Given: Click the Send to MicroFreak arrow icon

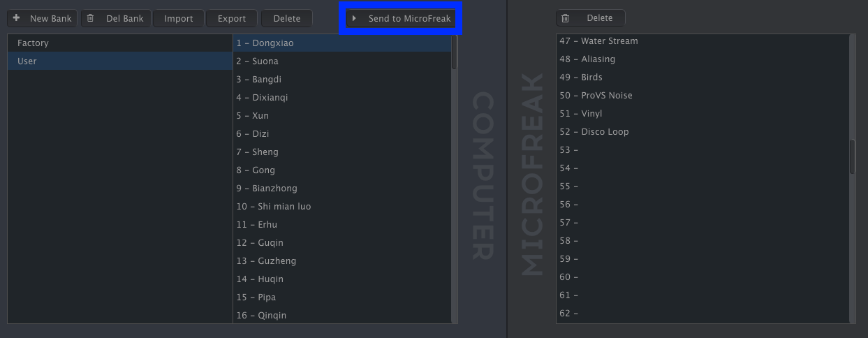Looking at the screenshot, I should [355, 18].
